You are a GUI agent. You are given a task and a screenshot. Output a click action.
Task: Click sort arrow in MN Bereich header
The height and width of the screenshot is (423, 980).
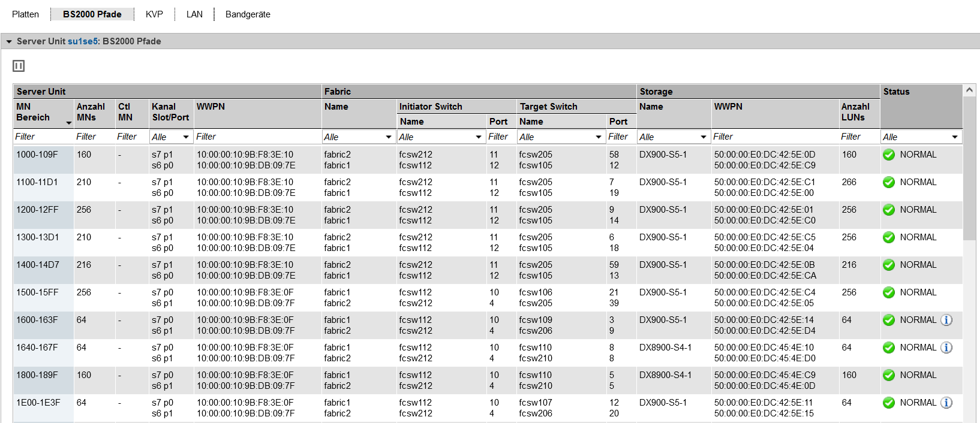68,122
